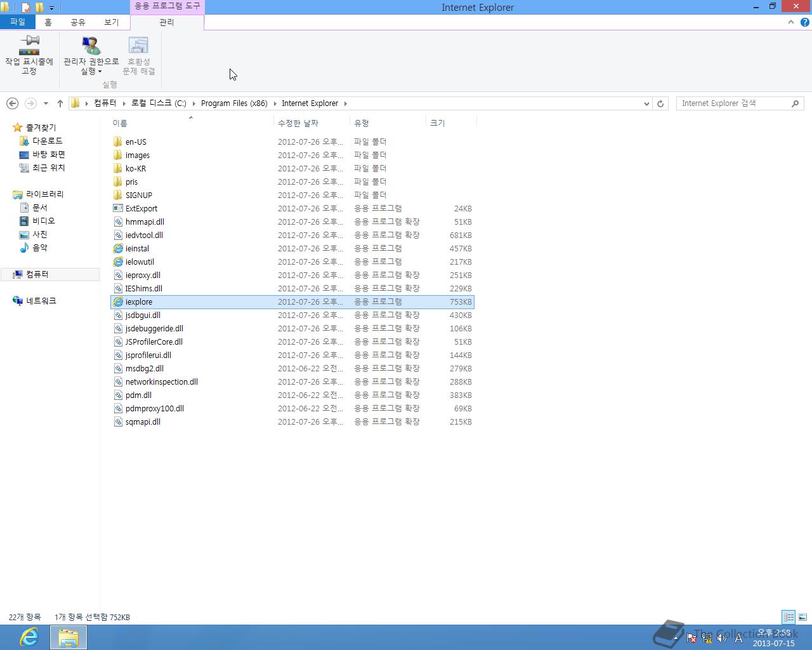Click the search magnifier icon

tap(795, 103)
